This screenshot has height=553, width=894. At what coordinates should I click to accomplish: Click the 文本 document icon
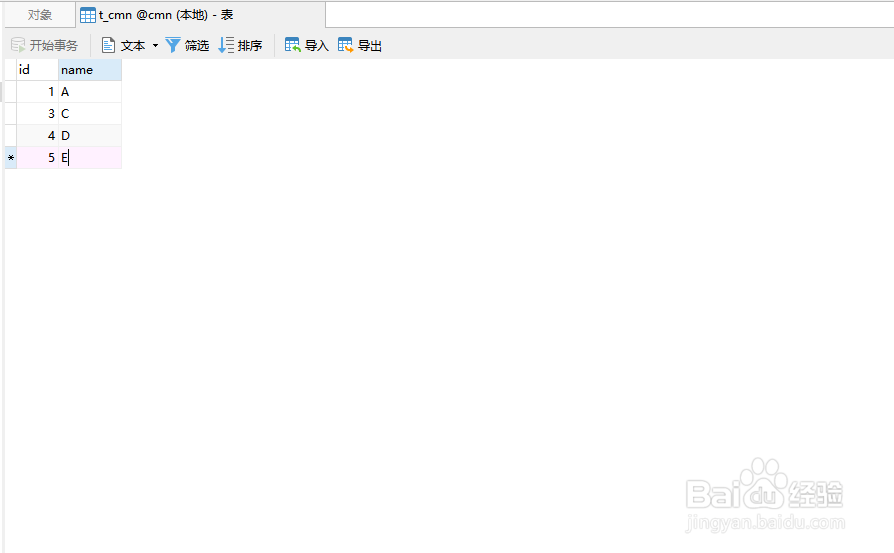click(108, 45)
